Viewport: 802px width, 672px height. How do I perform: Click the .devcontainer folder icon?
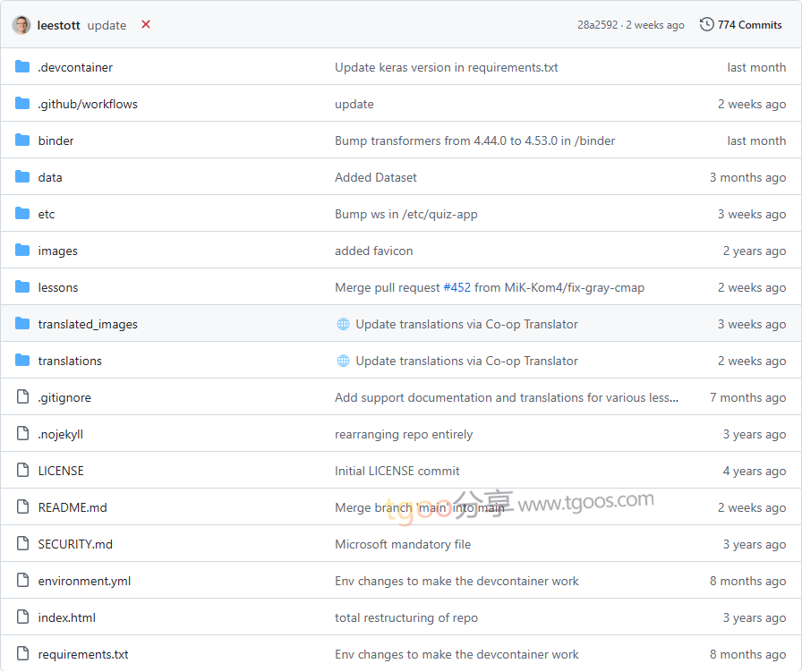click(22, 67)
